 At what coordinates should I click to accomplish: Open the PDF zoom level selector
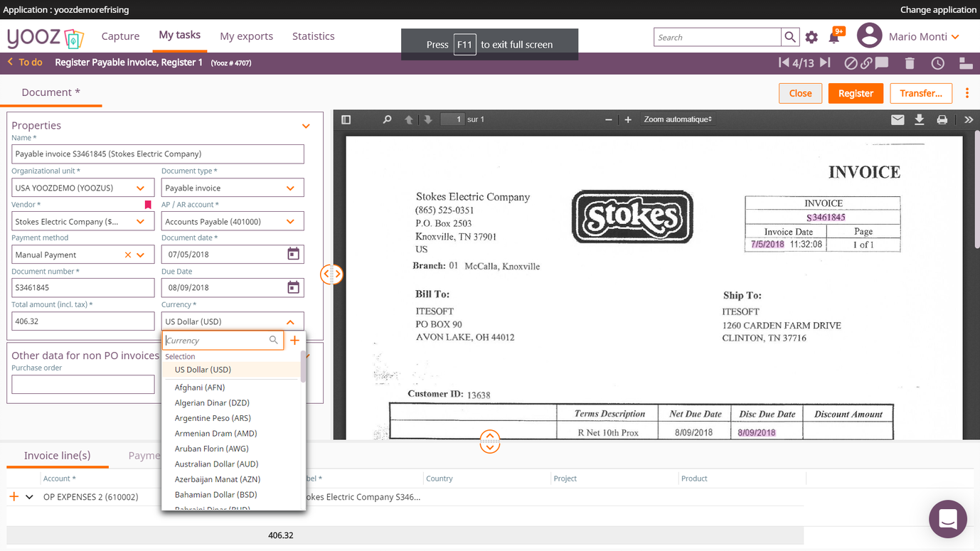coord(678,119)
